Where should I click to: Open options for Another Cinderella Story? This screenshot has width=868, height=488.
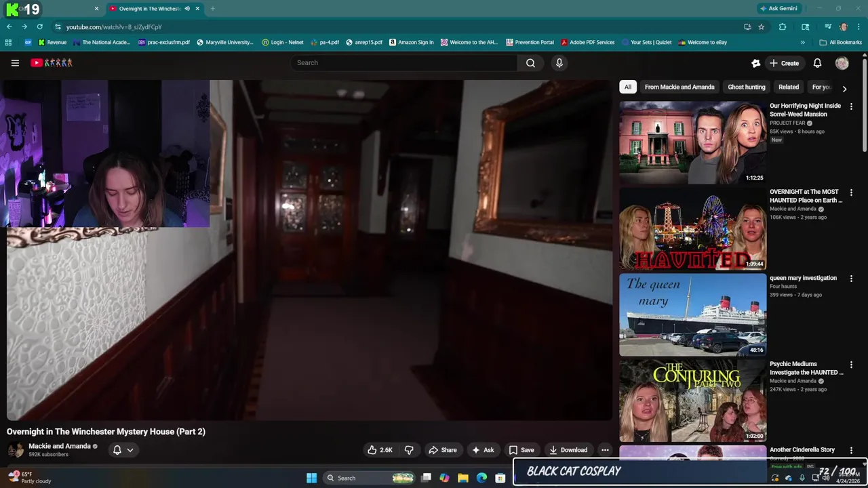[851, 451]
